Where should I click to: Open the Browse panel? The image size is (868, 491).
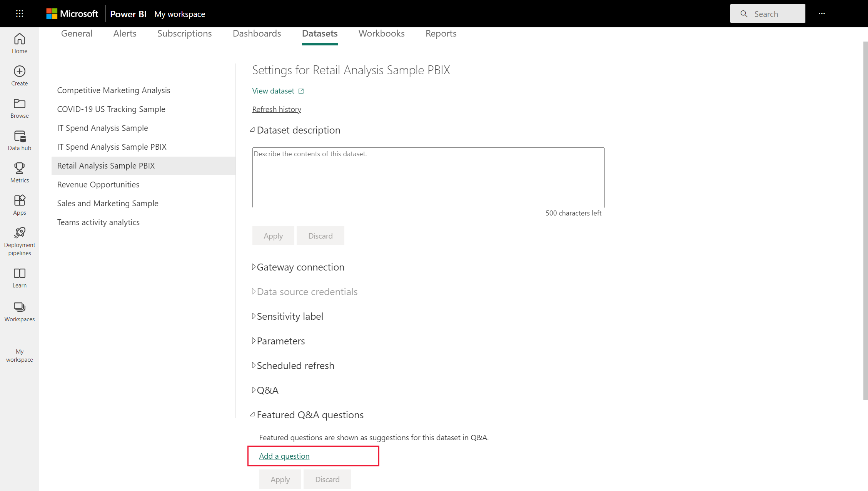19,108
